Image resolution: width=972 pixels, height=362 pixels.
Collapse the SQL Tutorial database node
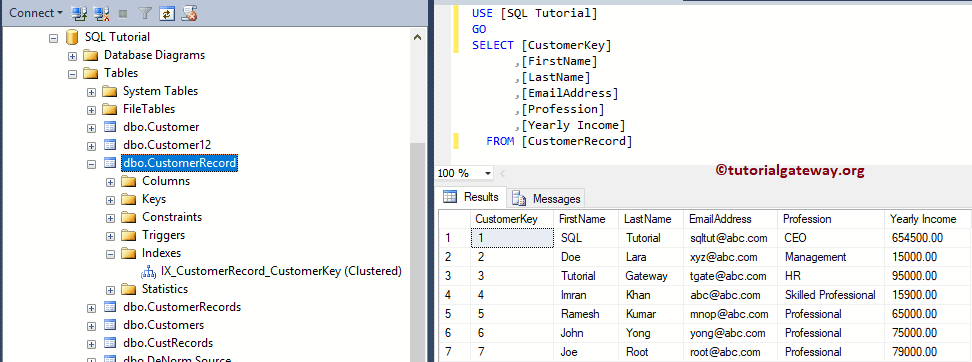[x=53, y=38]
